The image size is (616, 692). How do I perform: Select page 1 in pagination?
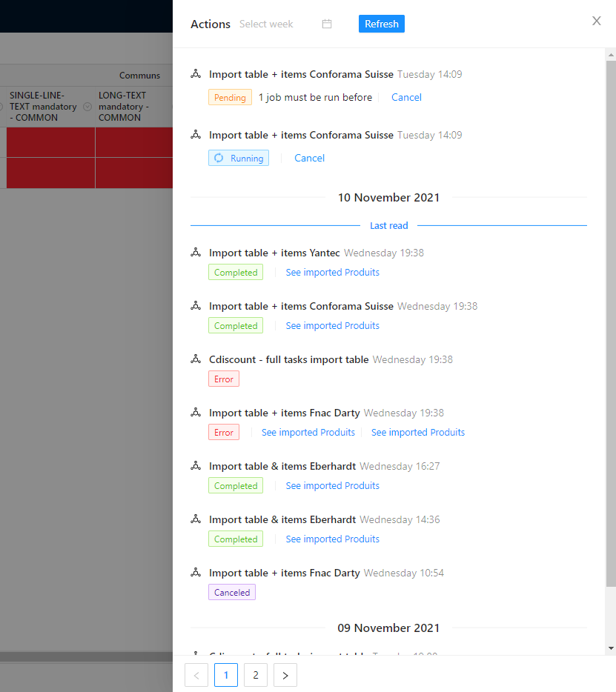226,675
